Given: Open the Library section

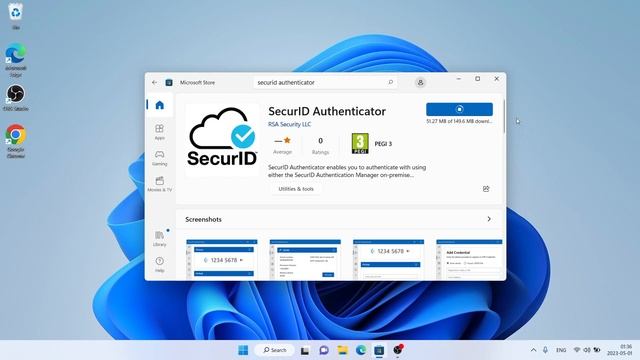Looking at the screenshot, I should point(160,238).
